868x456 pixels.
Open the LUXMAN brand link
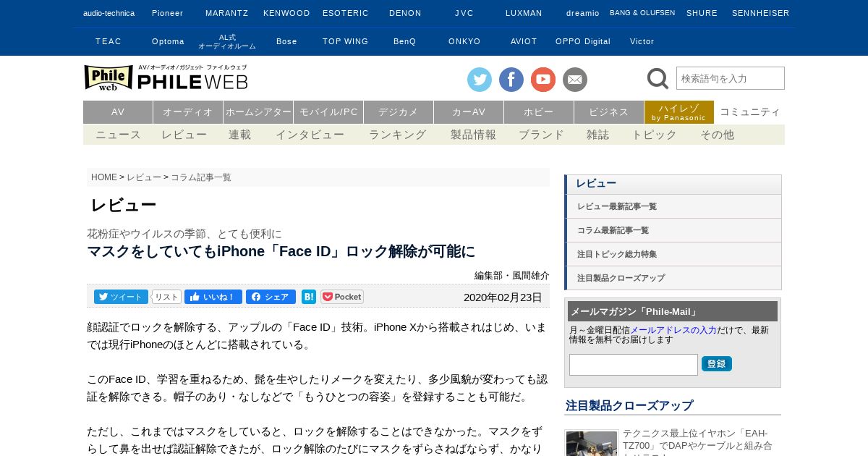(524, 13)
